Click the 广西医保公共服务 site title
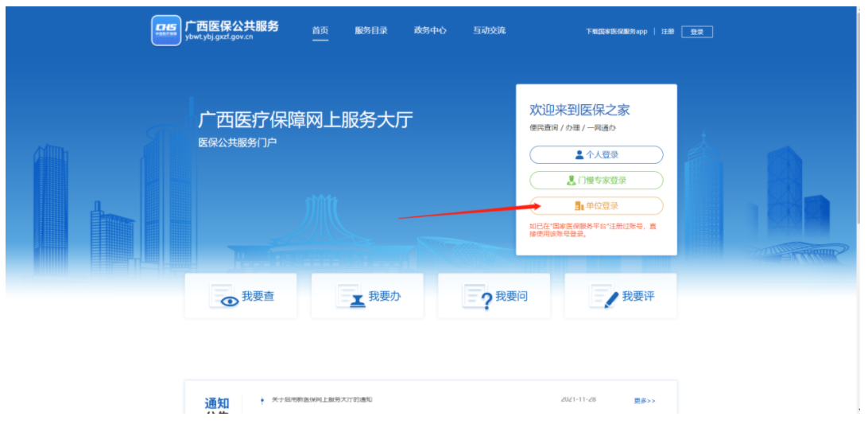The image size is (868, 432). coord(232,26)
